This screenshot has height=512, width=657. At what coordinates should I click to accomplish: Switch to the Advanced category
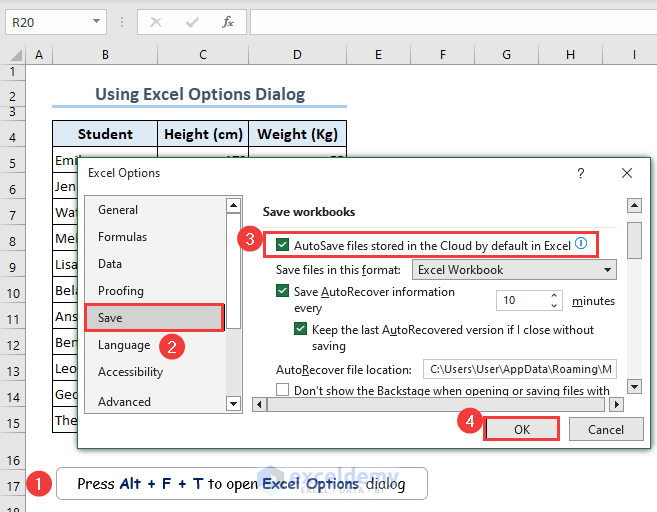[x=124, y=401]
